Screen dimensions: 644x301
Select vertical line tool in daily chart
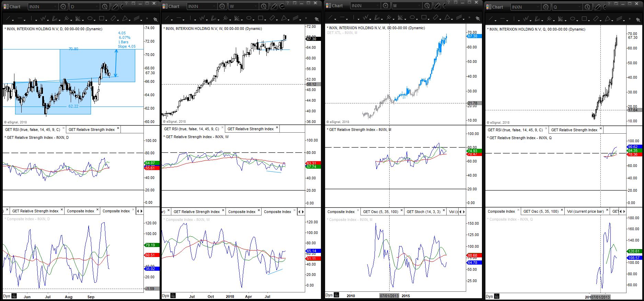(x=31, y=19)
